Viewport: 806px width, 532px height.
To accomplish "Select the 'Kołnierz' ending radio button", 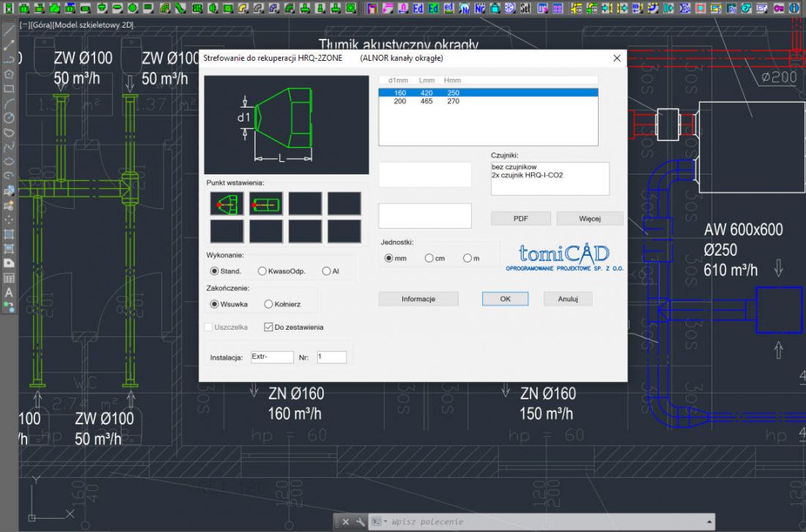I will [x=268, y=304].
